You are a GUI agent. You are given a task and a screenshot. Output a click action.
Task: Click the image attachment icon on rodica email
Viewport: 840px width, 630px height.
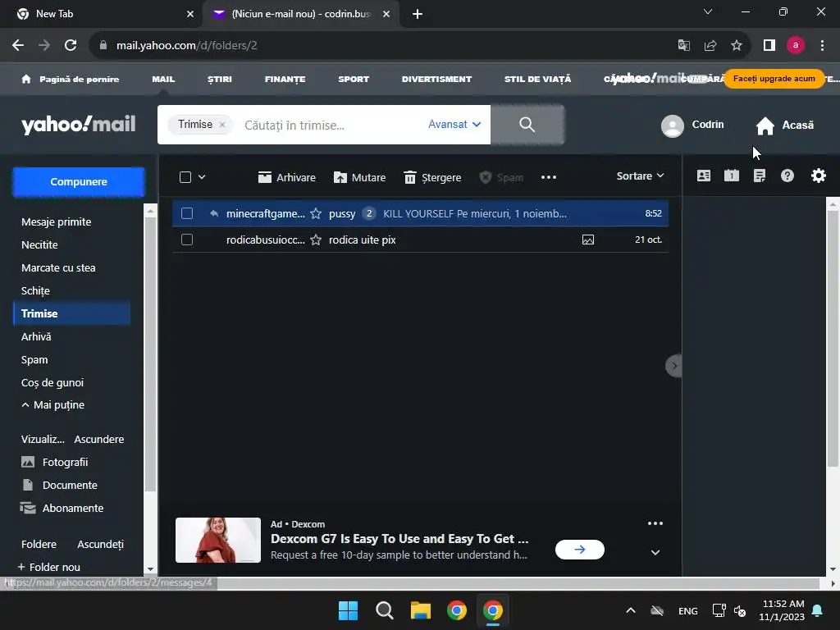[587, 240]
